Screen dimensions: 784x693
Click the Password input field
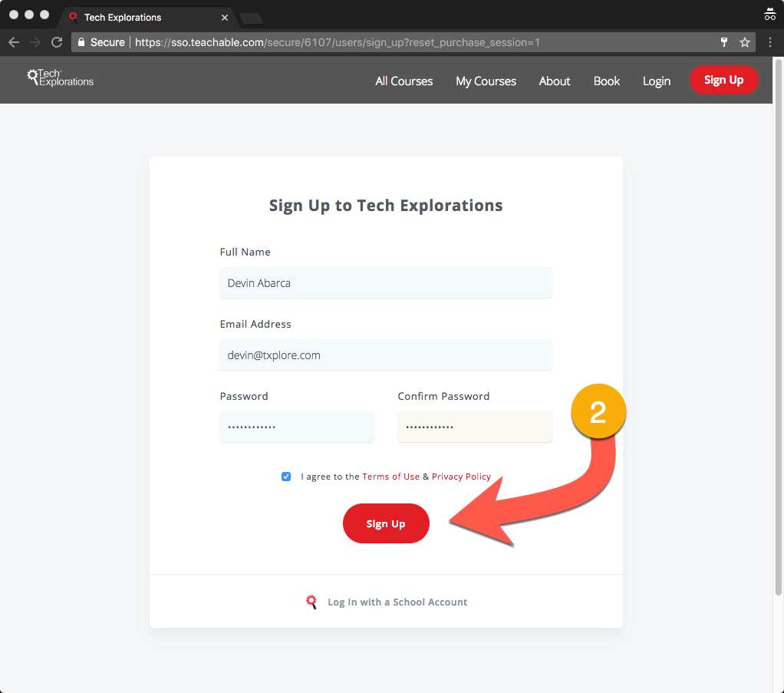coord(297,427)
